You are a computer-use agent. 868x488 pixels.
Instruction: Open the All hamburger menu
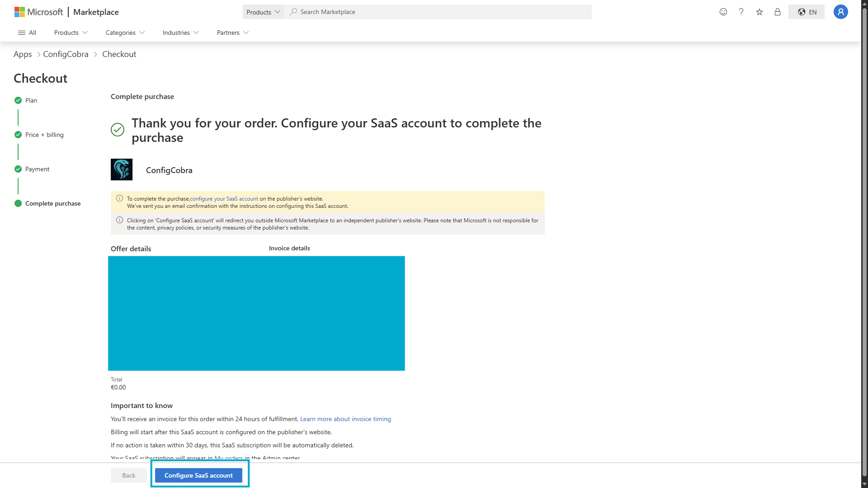[x=27, y=33]
